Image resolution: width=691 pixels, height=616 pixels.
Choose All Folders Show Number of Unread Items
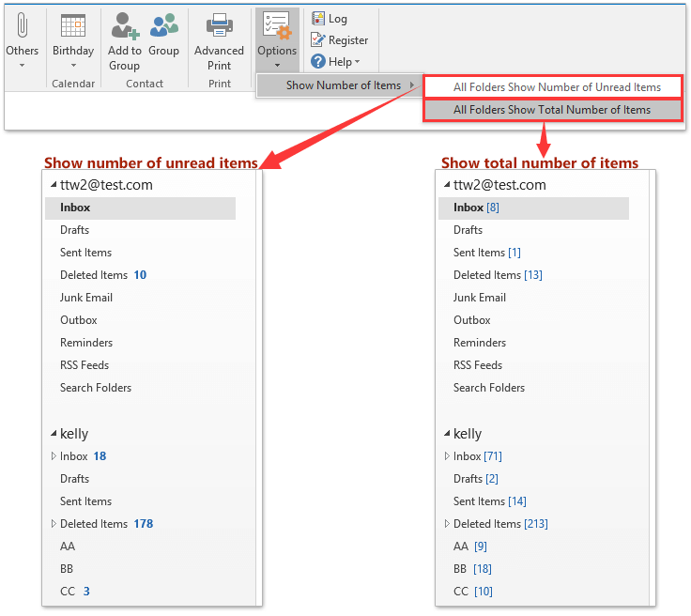pos(557,87)
